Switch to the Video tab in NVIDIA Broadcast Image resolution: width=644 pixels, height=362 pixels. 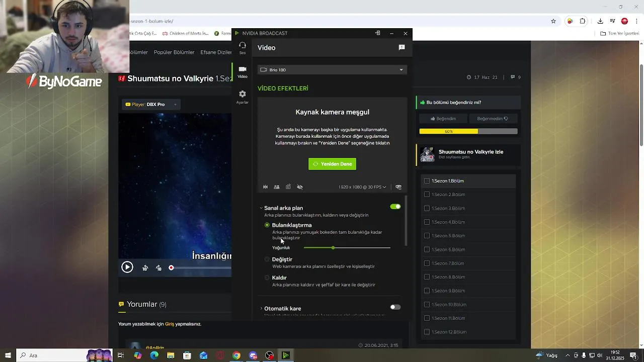[243, 72]
